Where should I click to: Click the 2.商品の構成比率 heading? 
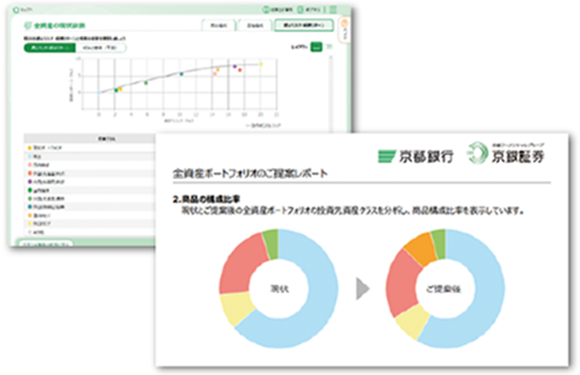(206, 199)
